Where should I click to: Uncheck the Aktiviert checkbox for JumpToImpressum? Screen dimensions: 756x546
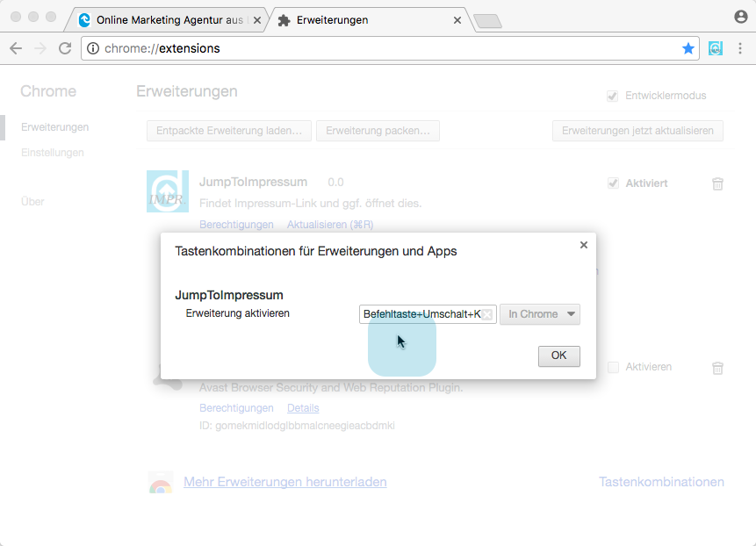tap(613, 183)
